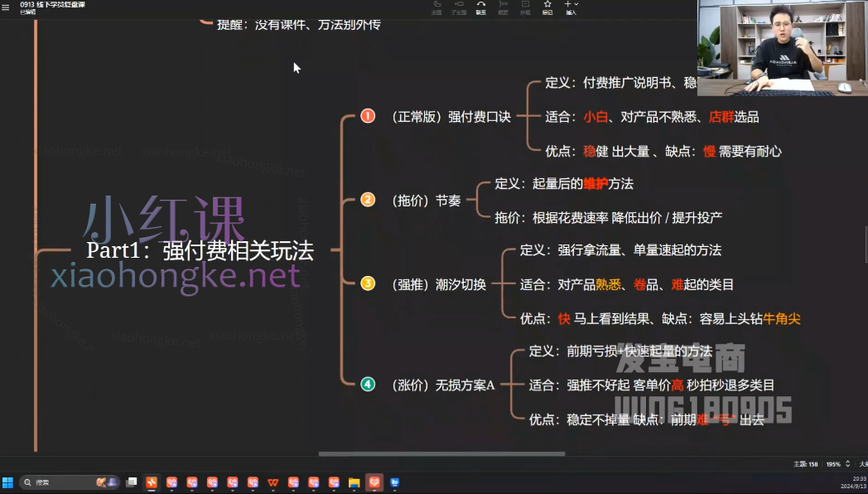Image resolution: width=868 pixels, height=494 pixels.
Task: Open the zoom level stepper next to 195%
Action: [x=847, y=463]
